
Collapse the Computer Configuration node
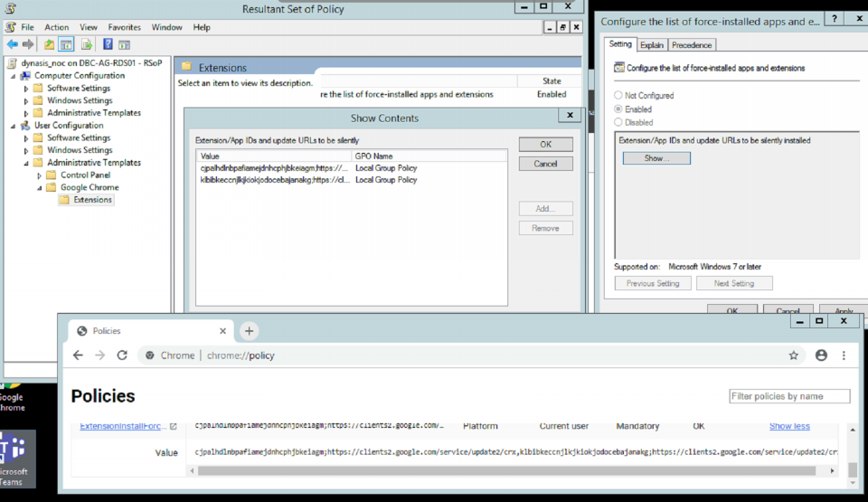tap(13, 76)
